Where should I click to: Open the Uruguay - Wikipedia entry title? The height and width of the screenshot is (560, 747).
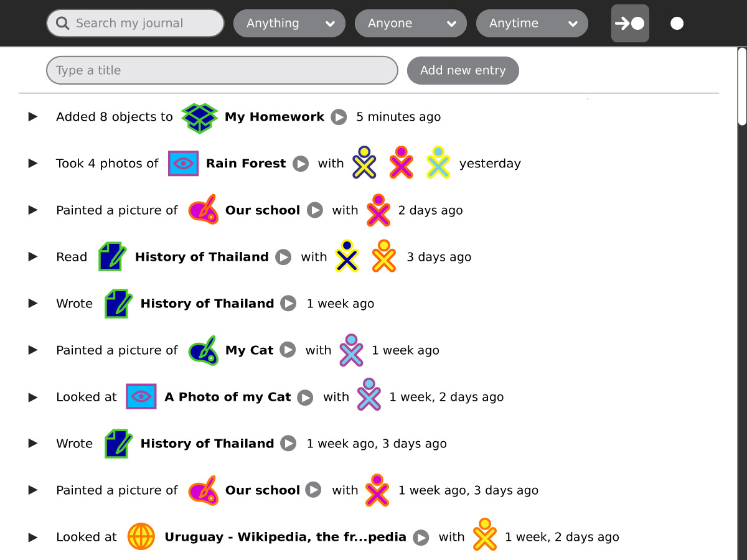pos(285,537)
